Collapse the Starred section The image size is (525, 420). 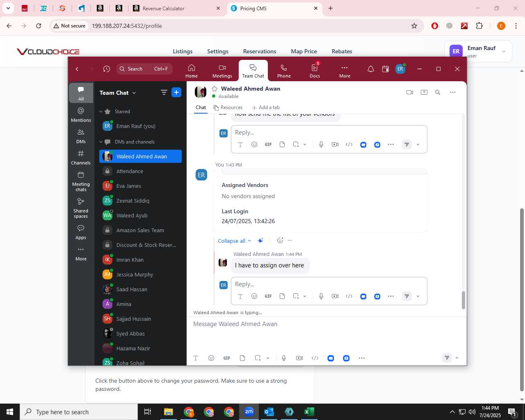click(x=101, y=112)
